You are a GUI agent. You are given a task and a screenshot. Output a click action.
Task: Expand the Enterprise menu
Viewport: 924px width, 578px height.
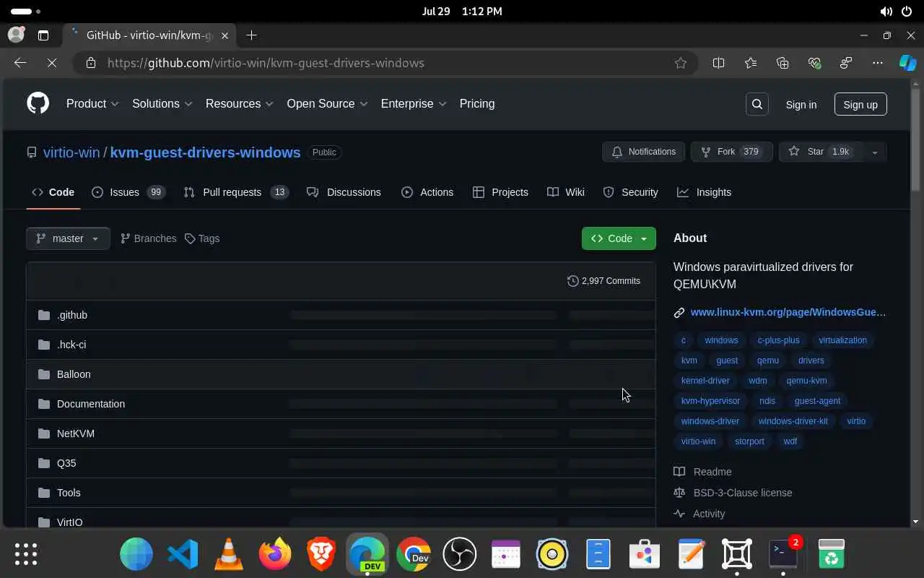414,103
